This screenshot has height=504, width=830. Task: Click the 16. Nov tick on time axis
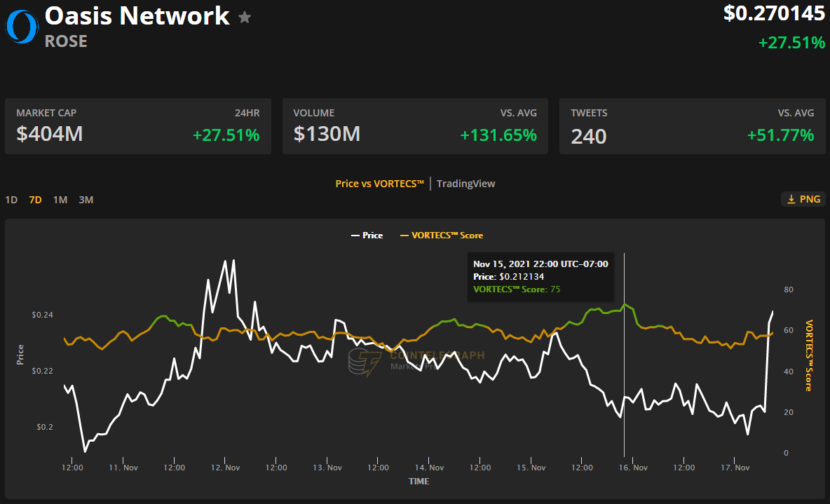(x=633, y=468)
